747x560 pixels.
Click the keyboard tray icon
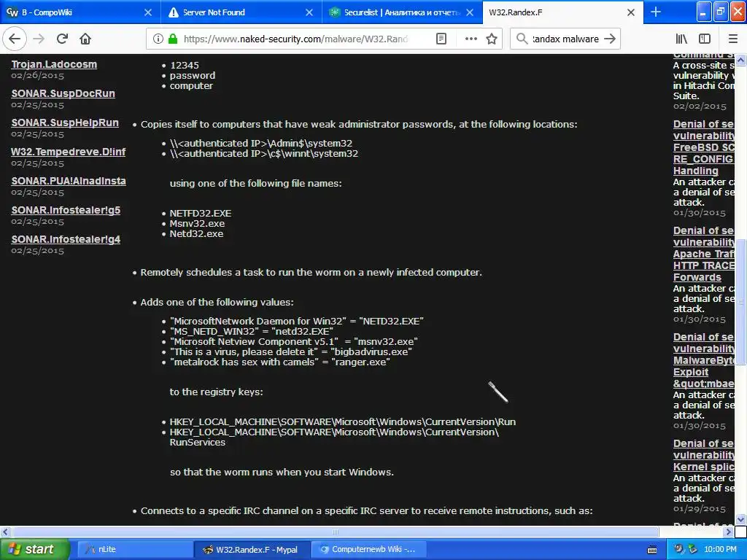(652, 550)
